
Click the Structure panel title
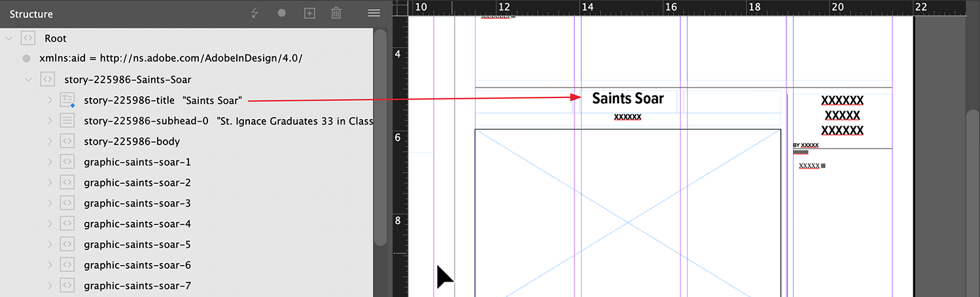(x=31, y=14)
